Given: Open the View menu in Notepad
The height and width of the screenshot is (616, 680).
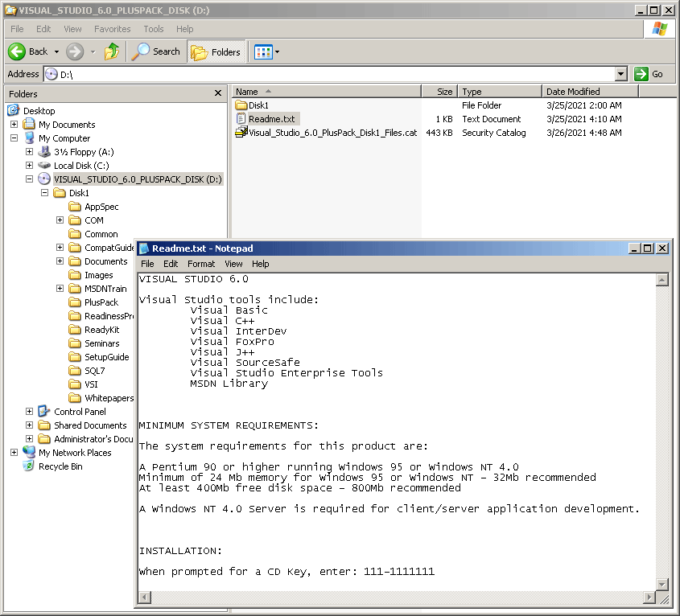Looking at the screenshot, I should 233,264.
